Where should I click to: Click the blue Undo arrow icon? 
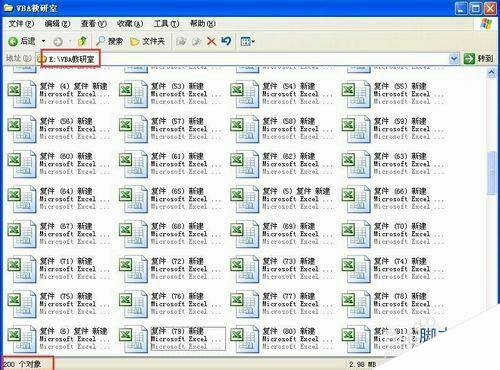226,41
